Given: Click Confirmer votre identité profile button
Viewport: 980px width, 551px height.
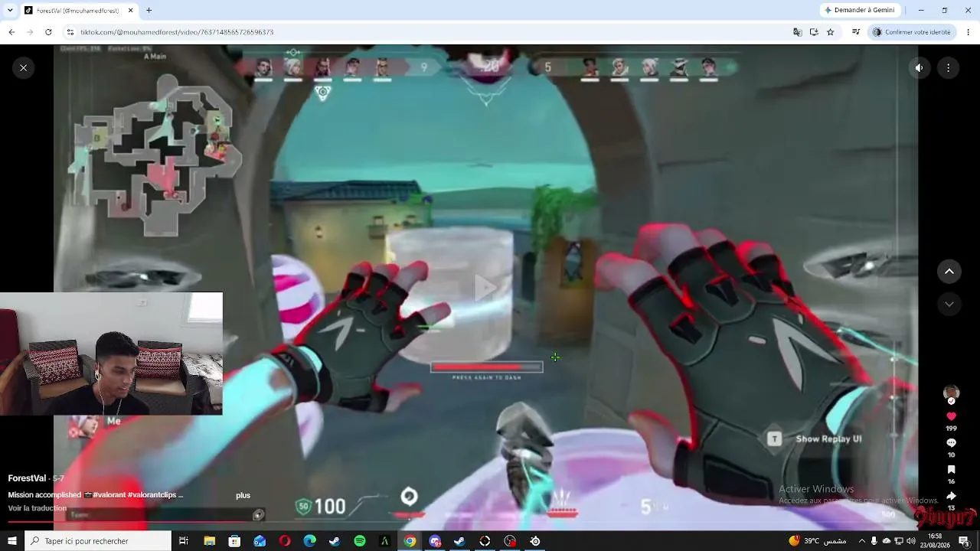Looking at the screenshot, I should tap(912, 32).
